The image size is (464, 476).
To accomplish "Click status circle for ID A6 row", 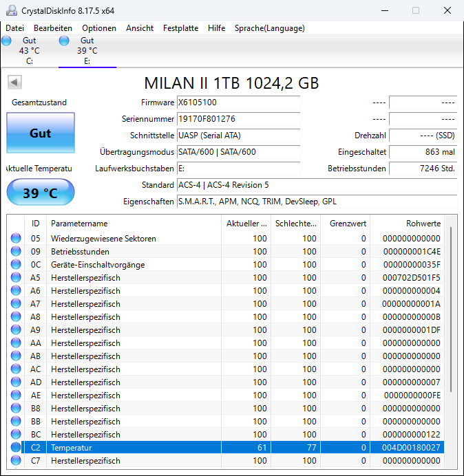I will [16, 290].
